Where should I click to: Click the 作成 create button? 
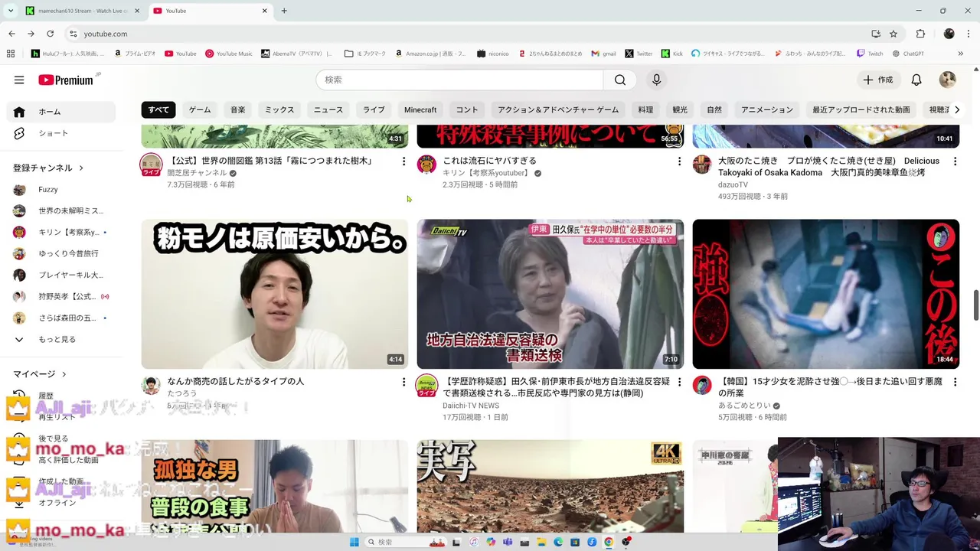(x=878, y=80)
